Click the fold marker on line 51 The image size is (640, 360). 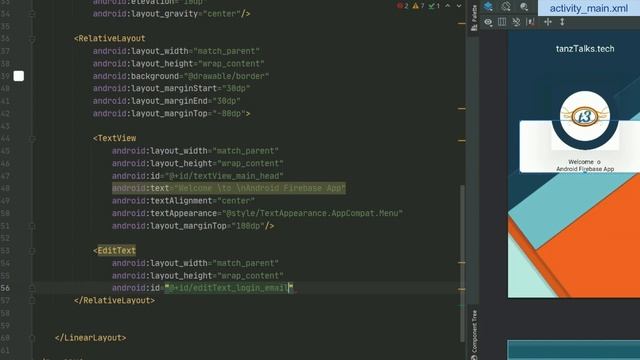[x=32, y=226]
